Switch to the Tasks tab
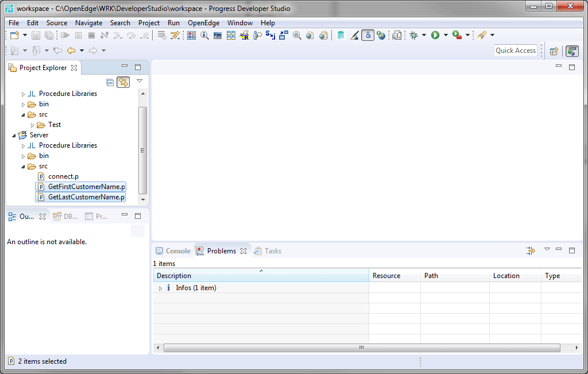This screenshot has width=588, height=374. (x=268, y=251)
